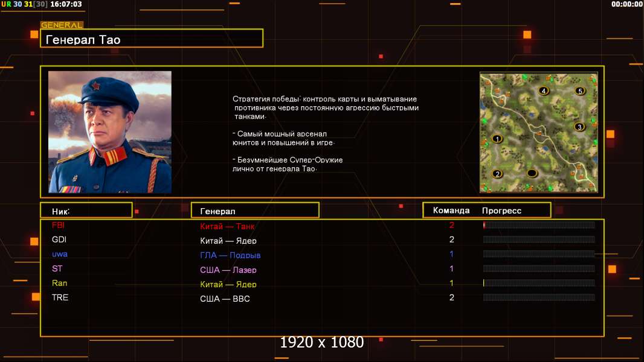Viewport: 644px width, 362px height.
Task: Select start position 3 on the minimap
Action: click(579, 127)
